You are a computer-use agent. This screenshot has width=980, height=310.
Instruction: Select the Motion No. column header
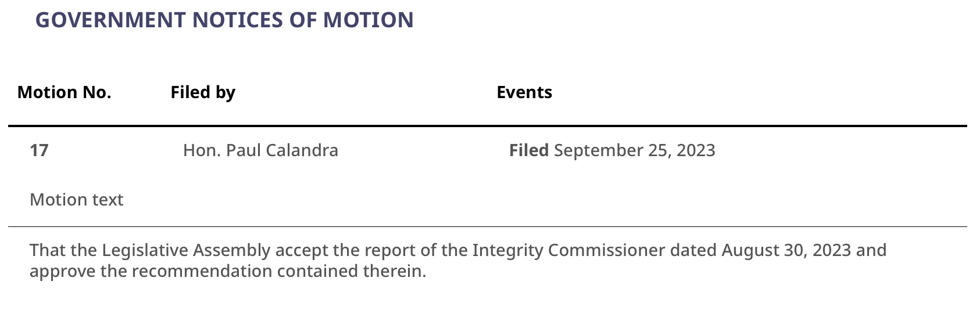click(64, 92)
